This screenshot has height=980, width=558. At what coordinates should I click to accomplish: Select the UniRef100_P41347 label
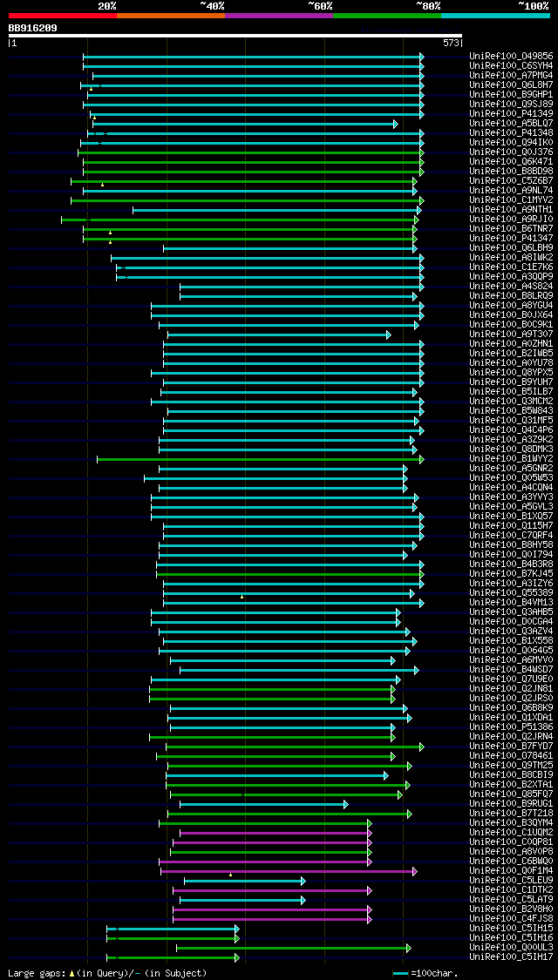[511, 239]
